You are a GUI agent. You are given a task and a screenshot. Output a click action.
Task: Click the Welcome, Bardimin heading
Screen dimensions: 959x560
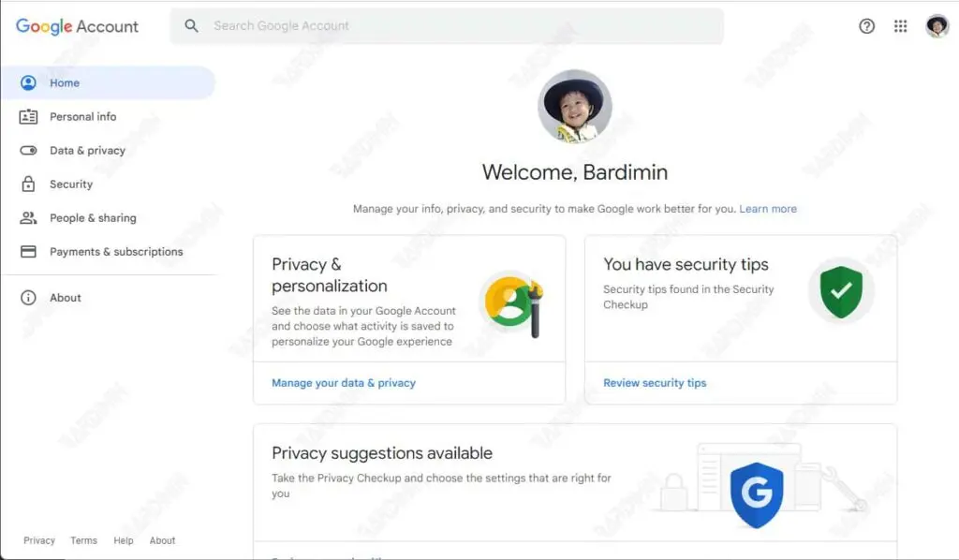575,172
